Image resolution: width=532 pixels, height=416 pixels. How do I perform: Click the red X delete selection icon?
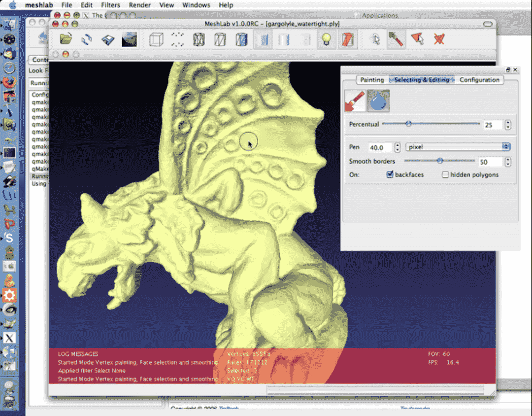439,39
